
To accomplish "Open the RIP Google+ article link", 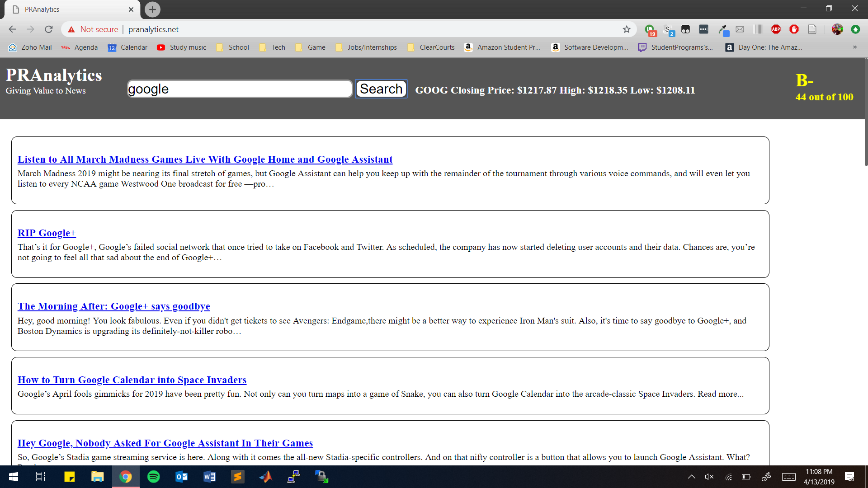I will coord(47,233).
